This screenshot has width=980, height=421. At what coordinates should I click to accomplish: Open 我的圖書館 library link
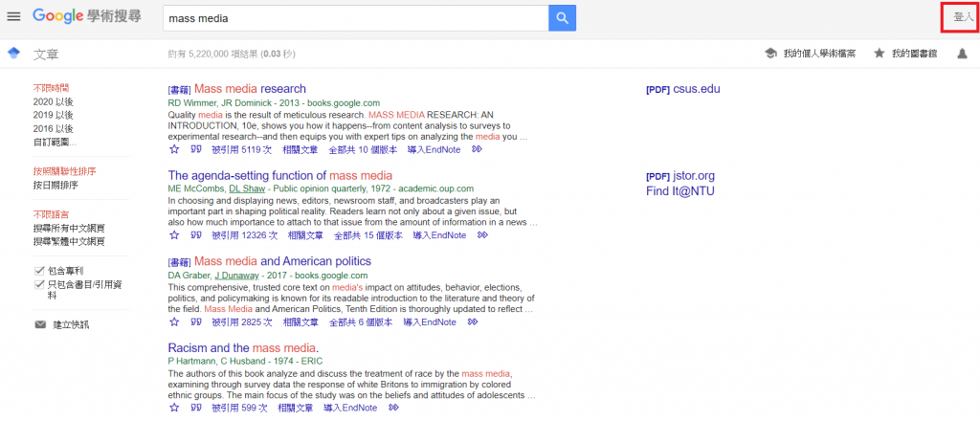[x=914, y=54]
